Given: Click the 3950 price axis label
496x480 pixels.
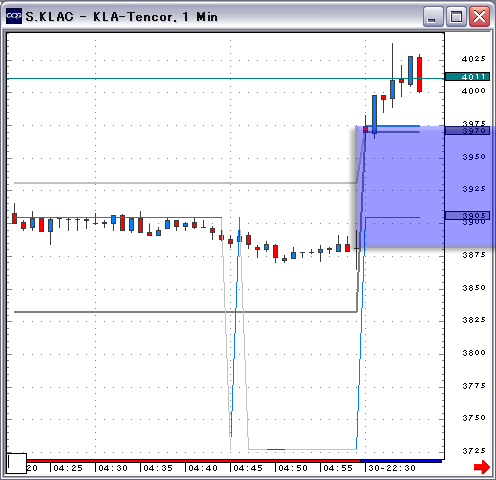Looking at the screenshot, I should click(473, 157).
